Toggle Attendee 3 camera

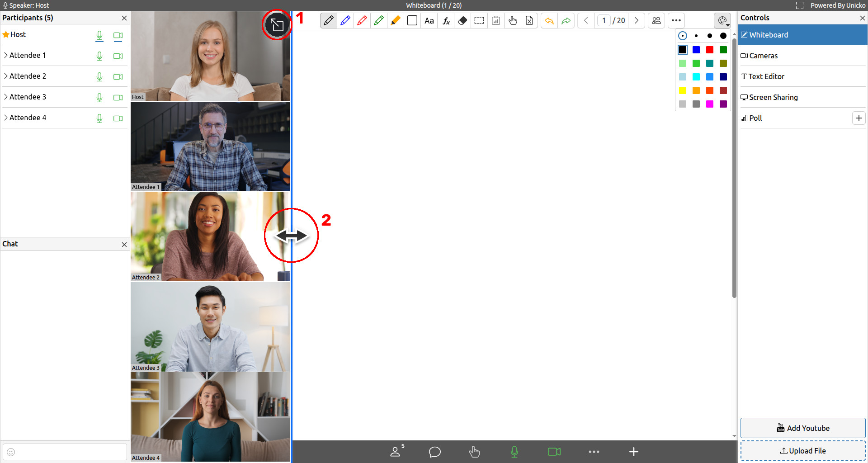(118, 98)
